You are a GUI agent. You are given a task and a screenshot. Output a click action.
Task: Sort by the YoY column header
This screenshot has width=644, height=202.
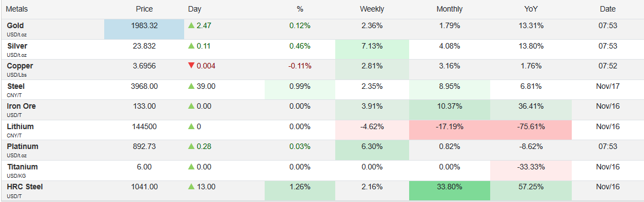(x=530, y=9)
